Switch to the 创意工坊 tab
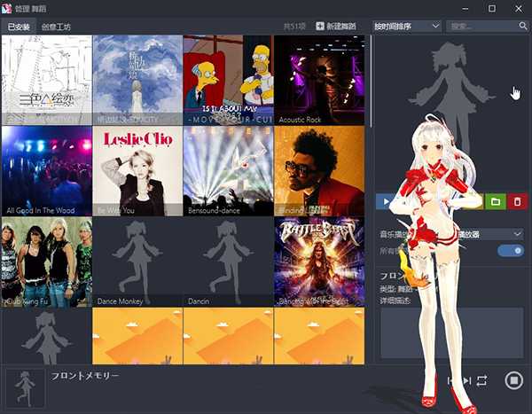This screenshot has height=414, width=532. pos(55,27)
